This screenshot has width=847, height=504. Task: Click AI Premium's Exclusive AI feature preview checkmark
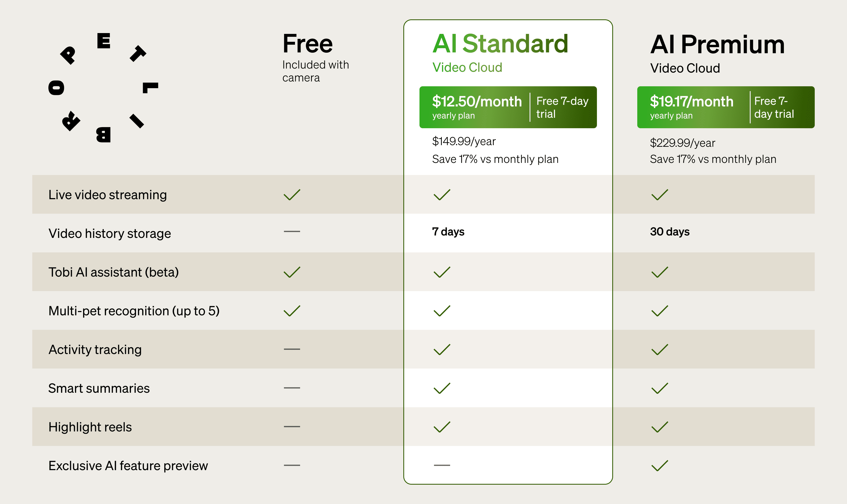tap(660, 466)
